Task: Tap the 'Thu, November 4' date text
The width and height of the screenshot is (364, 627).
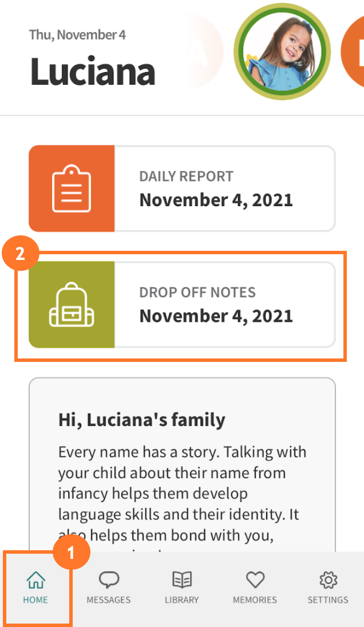Action: 77,34
